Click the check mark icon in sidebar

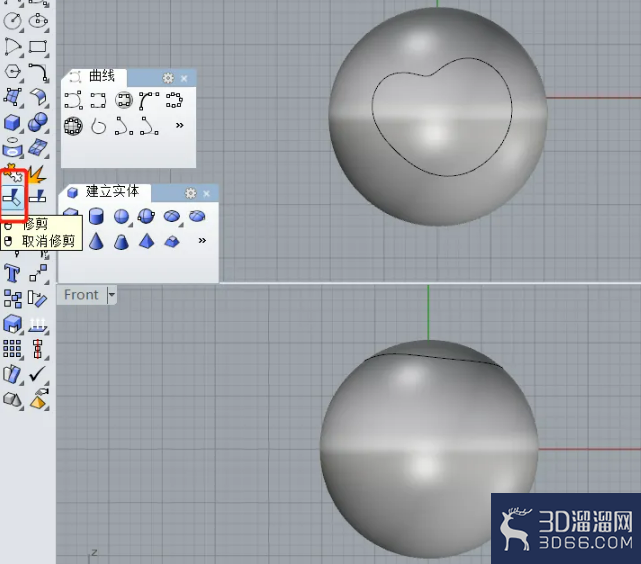click(38, 374)
